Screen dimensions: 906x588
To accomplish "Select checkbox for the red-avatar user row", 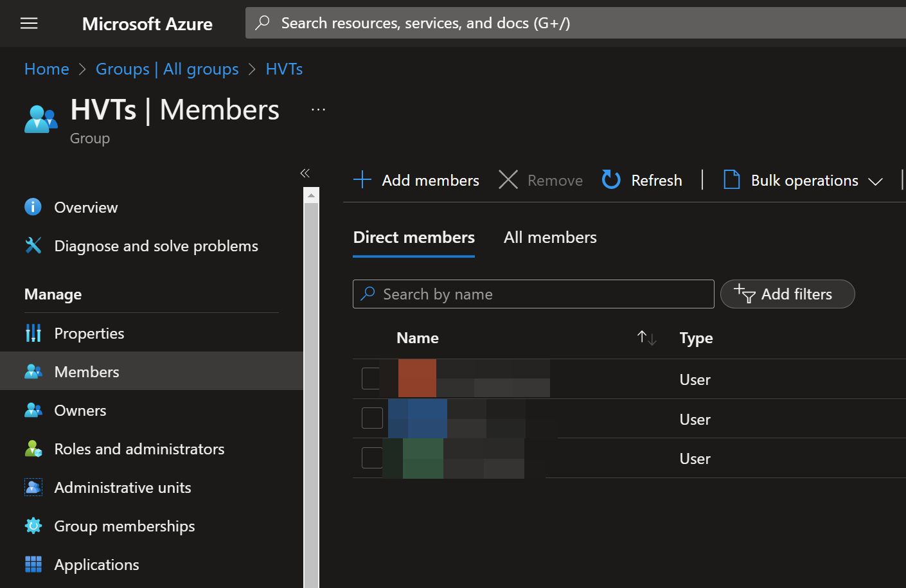I will (x=371, y=379).
